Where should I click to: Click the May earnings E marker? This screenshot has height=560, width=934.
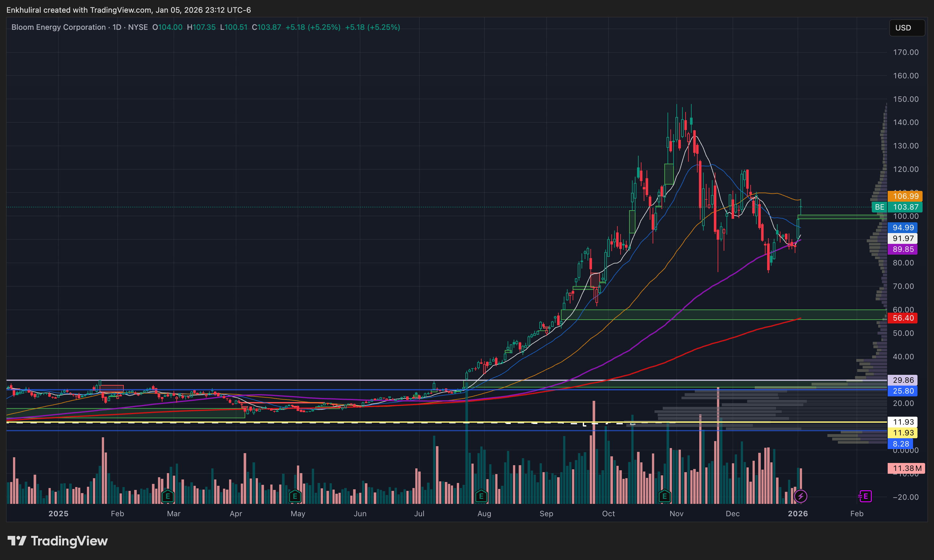[x=295, y=496]
